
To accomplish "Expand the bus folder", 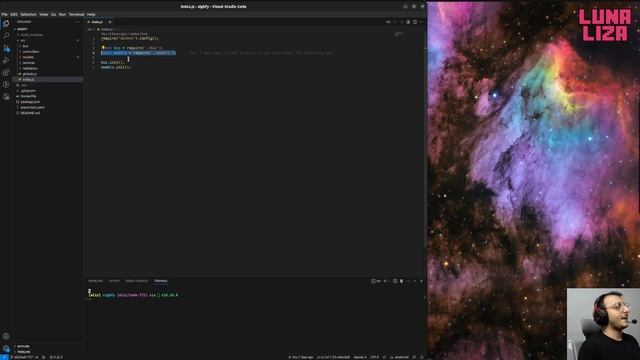I will click(x=25, y=46).
